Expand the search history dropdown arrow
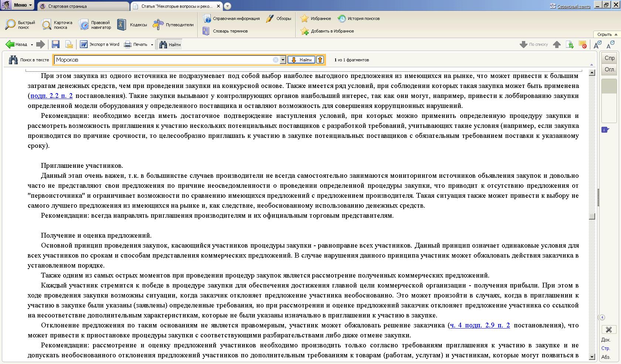 (x=283, y=60)
